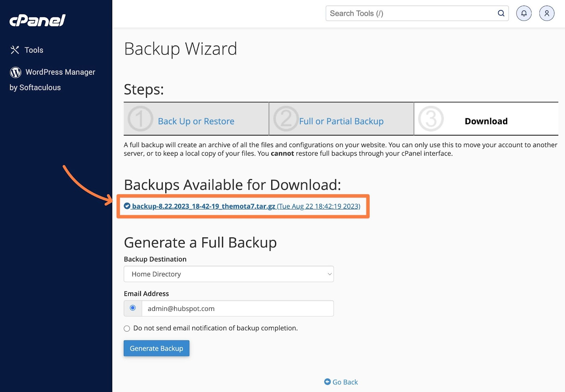The width and height of the screenshot is (565, 392).
Task: Select 'Do not send email notification' radio
Action: pos(127,328)
